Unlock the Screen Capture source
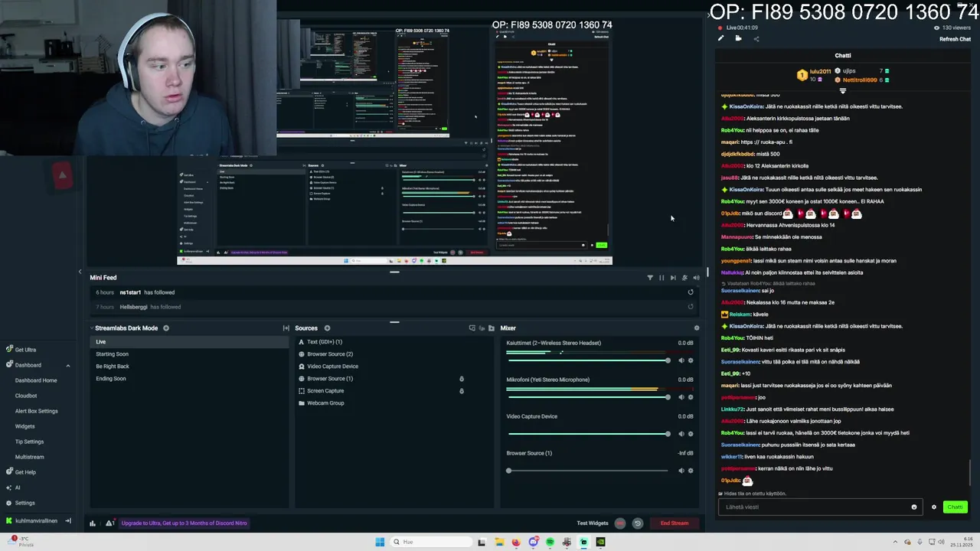 [461, 391]
